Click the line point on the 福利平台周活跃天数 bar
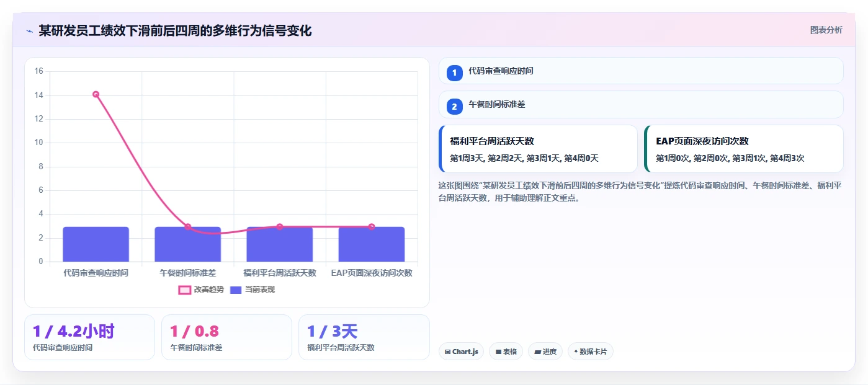The height and width of the screenshot is (385, 868). coord(280,227)
